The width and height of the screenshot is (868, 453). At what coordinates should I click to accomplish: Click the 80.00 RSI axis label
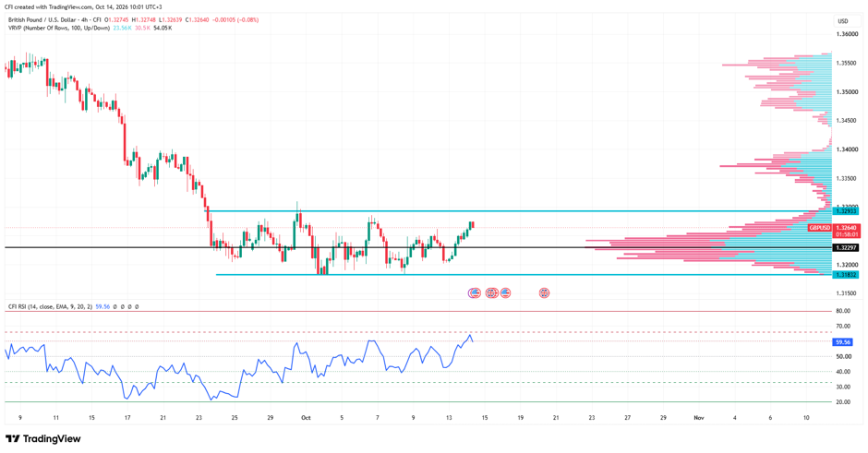click(843, 311)
